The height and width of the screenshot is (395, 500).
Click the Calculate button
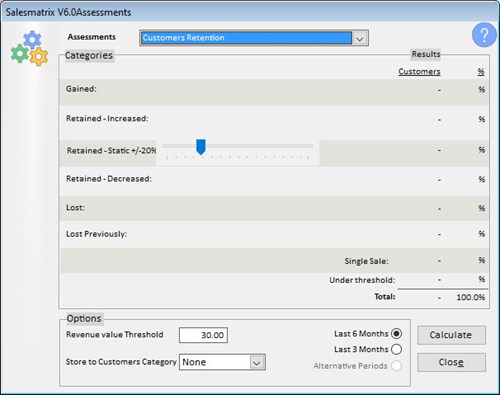tap(451, 335)
